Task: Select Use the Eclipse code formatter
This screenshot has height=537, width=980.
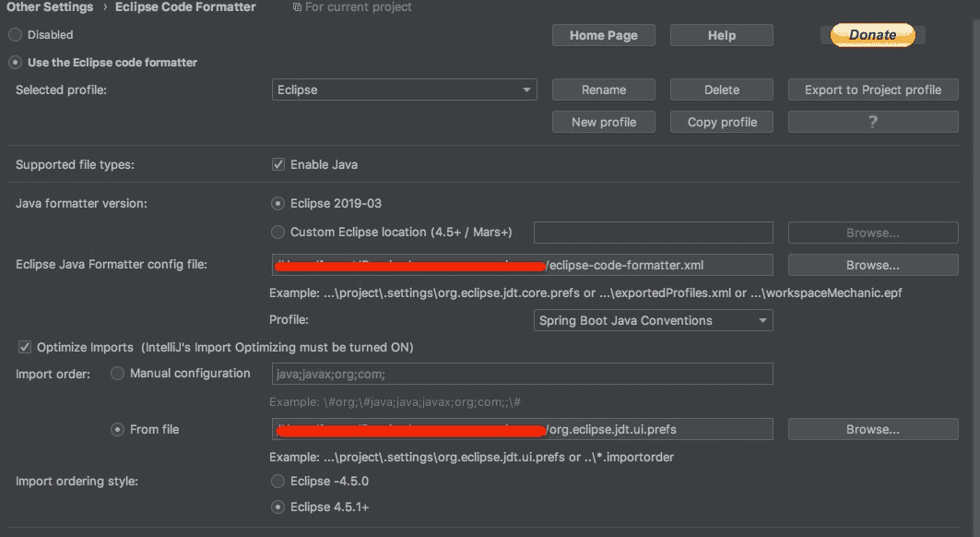Action: coord(15,63)
